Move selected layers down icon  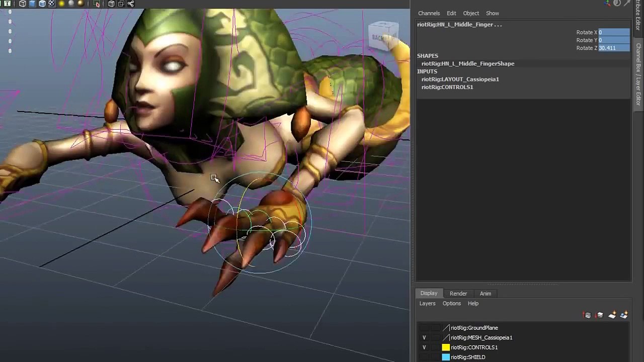tap(600, 315)
